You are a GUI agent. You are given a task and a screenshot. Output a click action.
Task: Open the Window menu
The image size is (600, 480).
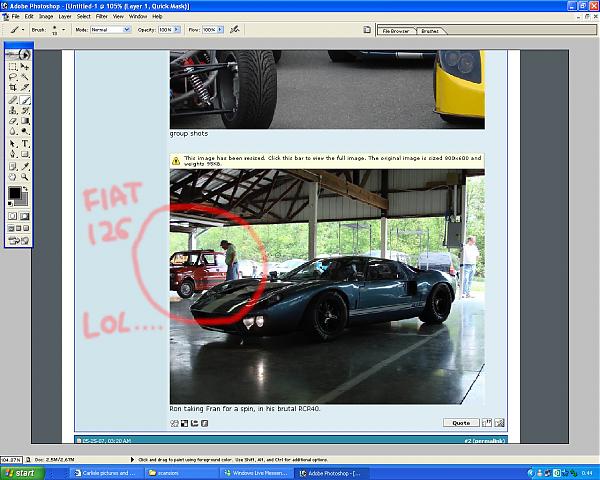point(138,16)
